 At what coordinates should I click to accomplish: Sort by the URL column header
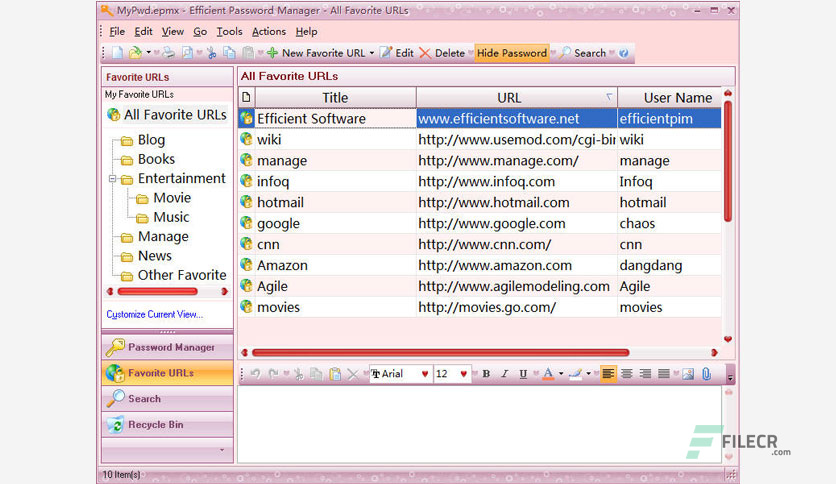point(516,98)
